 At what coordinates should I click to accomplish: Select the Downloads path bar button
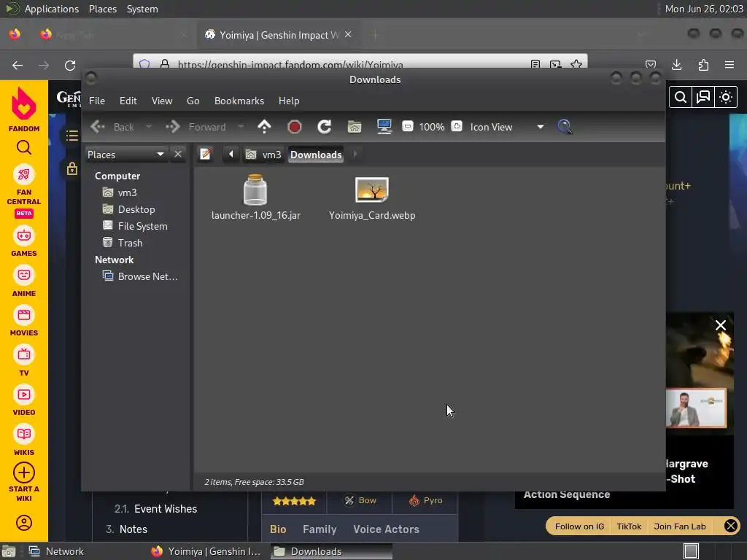pos(316,155)
